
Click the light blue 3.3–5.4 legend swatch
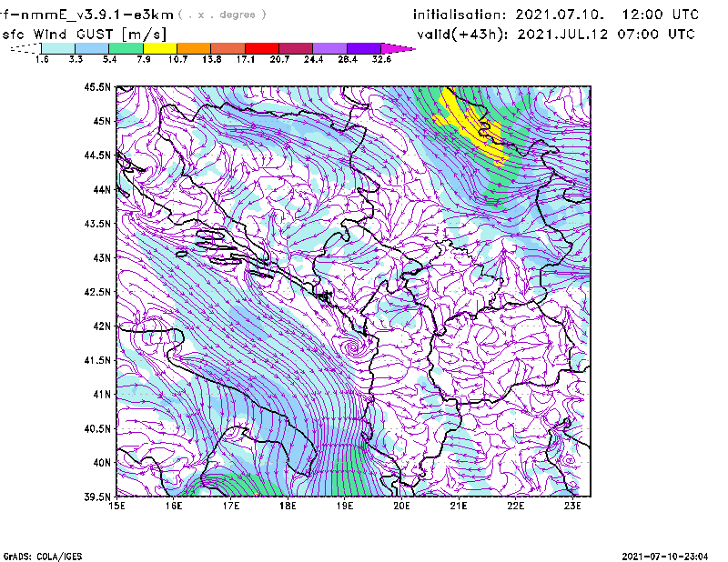click(x=92, y=48)
